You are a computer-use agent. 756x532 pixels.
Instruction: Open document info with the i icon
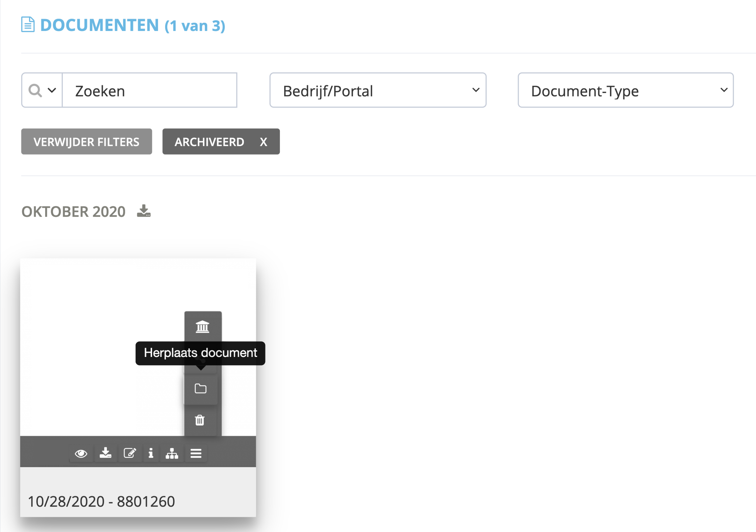tap(151, 453)
